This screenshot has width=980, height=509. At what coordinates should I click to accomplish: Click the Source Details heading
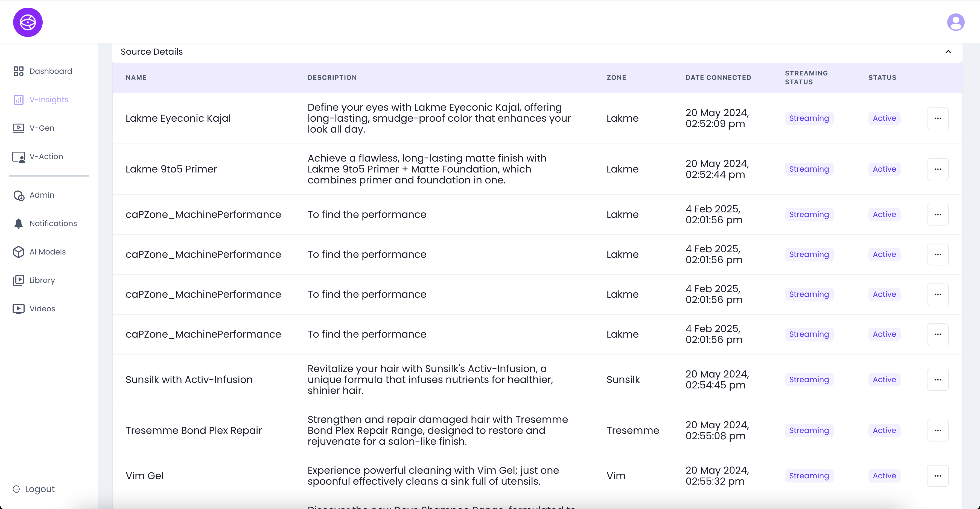pyautogui.click(x=151, y=52)
